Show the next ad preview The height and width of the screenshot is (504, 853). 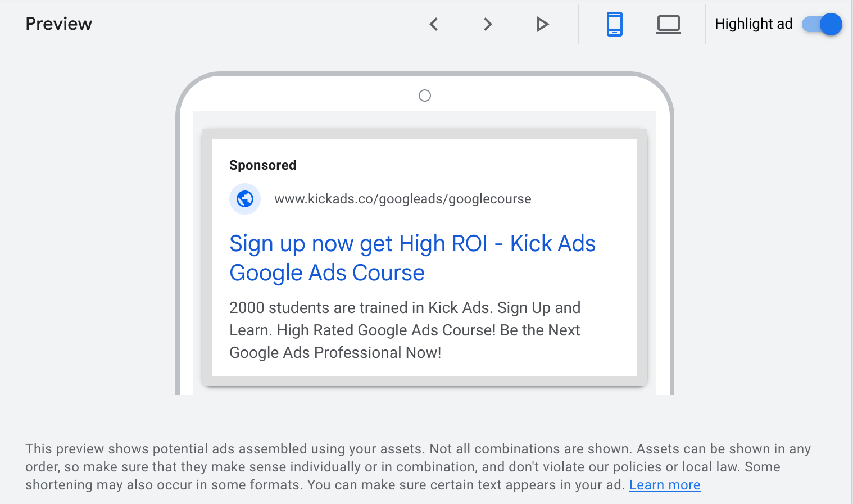(x=488, y=24)
